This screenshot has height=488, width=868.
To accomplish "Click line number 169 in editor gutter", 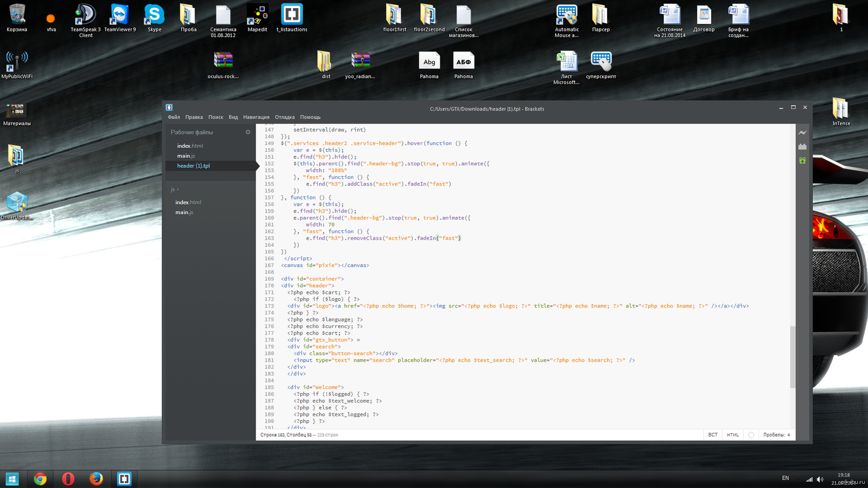I will (269, 279).
